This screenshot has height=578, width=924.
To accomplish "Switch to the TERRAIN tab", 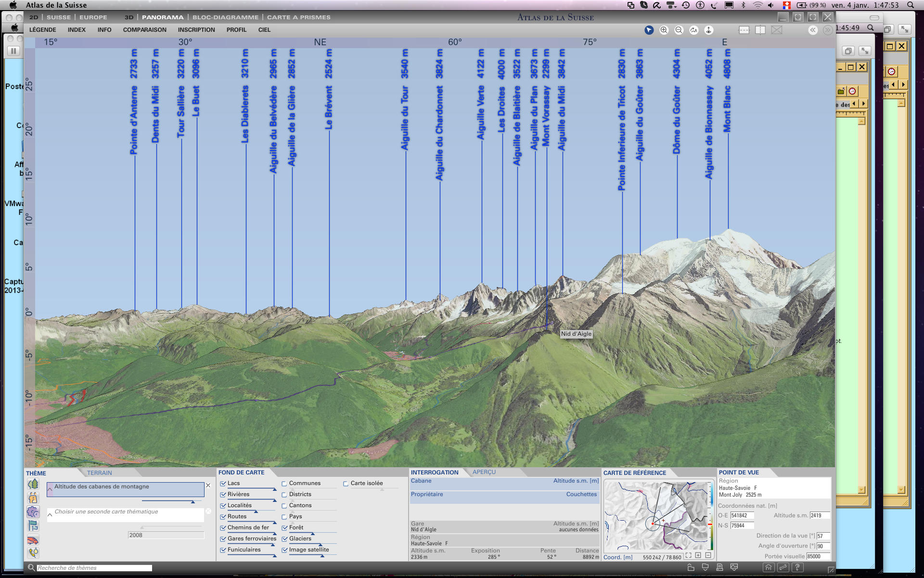I will 99,473.
